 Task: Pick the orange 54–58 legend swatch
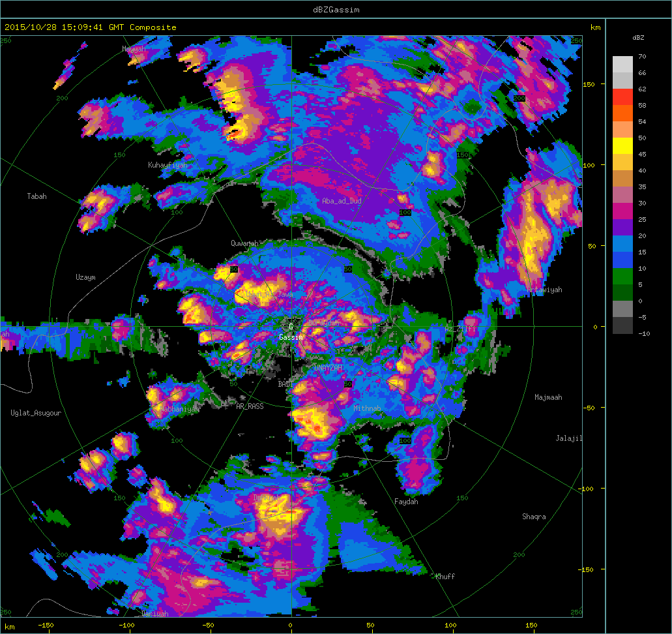tap(622, 113)
